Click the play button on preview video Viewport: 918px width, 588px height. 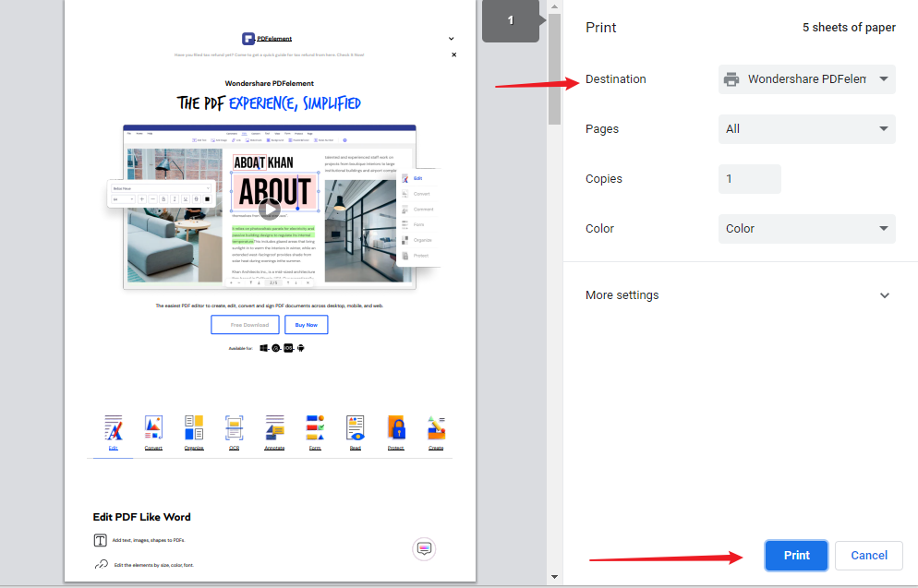click(269, 209)
